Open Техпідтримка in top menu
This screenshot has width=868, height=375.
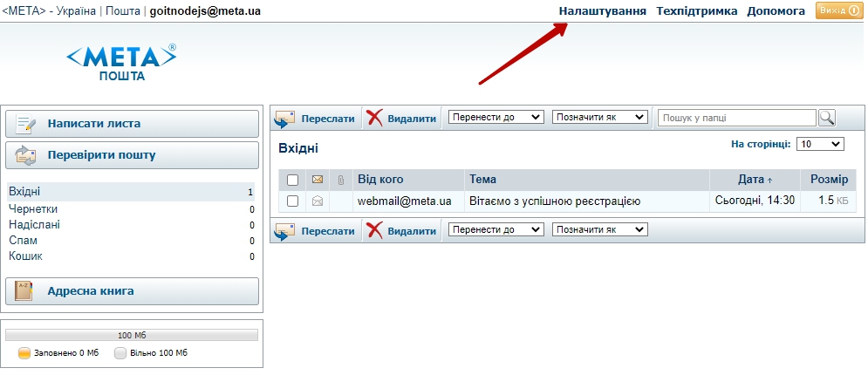697,11
